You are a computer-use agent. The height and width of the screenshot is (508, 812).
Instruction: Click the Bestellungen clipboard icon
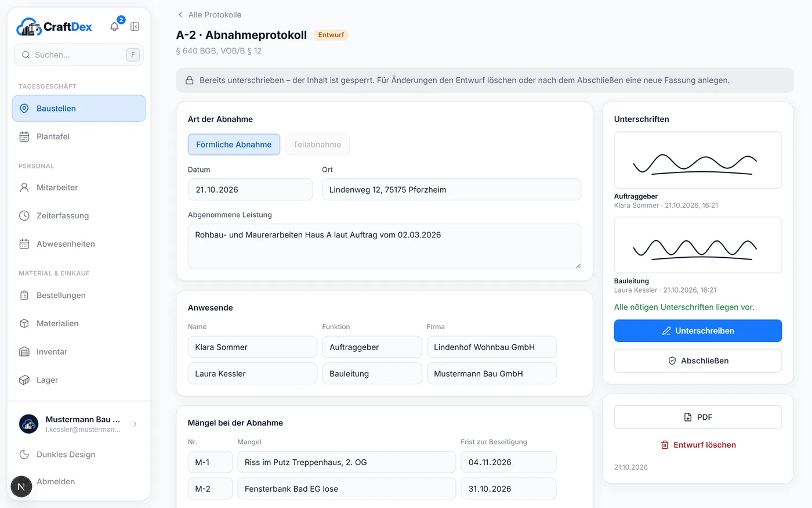pyautogui.click(x=24, y=296)
